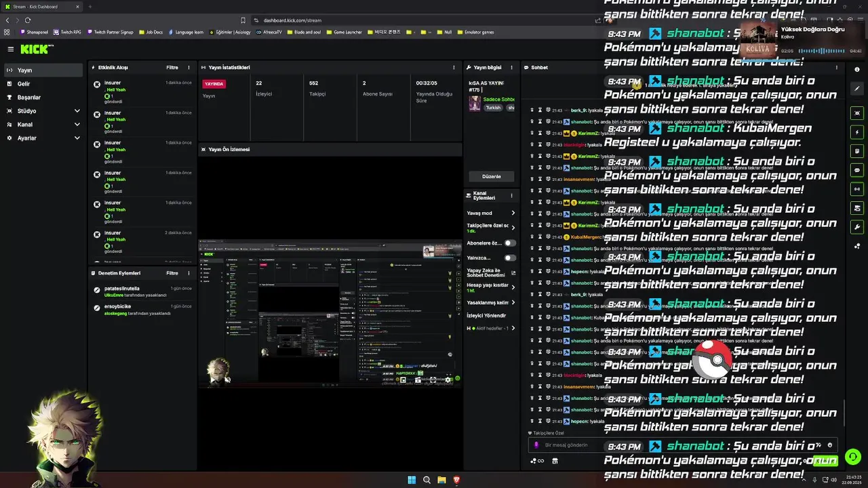
Task: Open three-dot menu of Etkinlik Akışı panel
Action: (189, 67)
